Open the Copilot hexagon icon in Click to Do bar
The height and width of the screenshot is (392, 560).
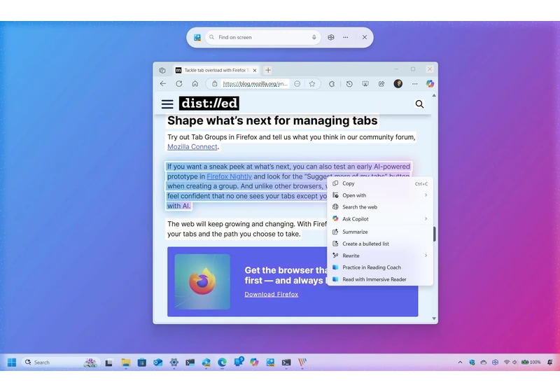click(x=331, y=38)
